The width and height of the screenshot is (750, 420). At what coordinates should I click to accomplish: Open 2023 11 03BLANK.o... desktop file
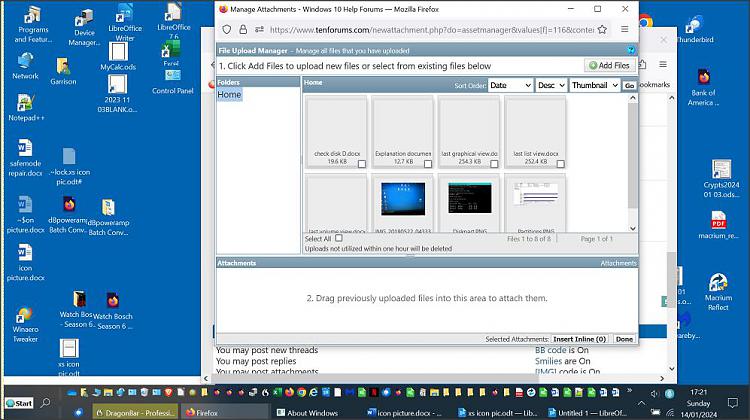(117, 94)
